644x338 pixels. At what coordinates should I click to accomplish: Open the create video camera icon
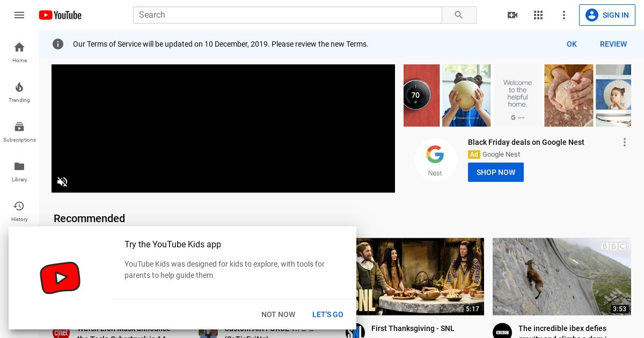coord(513,15)
